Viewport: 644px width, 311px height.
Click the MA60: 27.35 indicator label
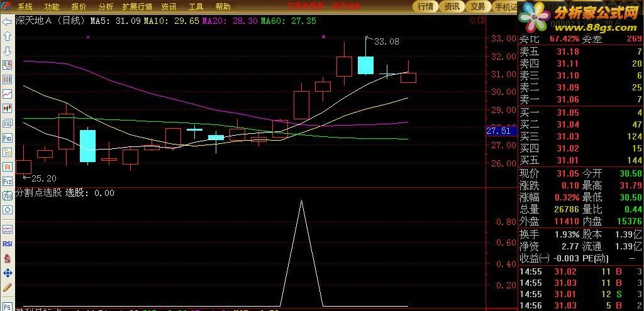288,21
